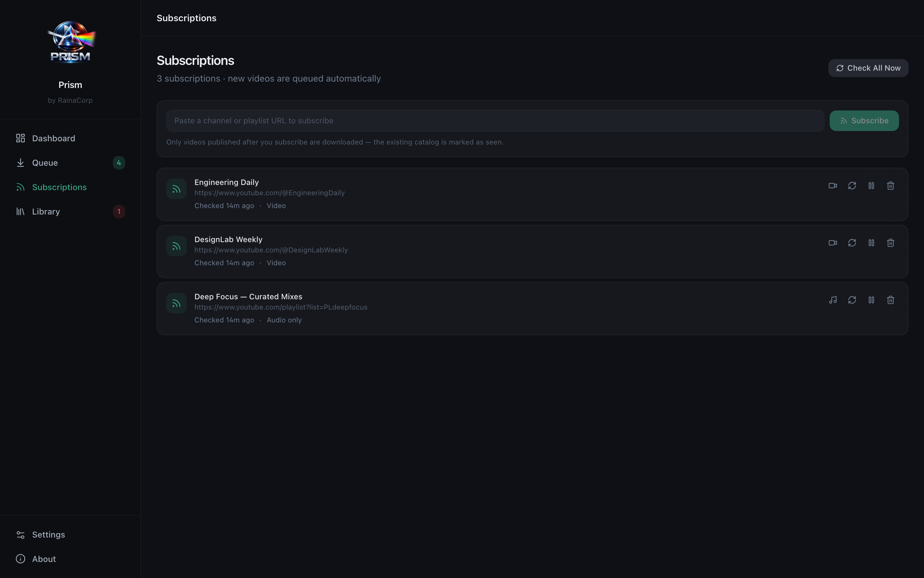Pause the DesignLab Weekly subscription
The image size is (924, 578).
(x=871, y=243)
